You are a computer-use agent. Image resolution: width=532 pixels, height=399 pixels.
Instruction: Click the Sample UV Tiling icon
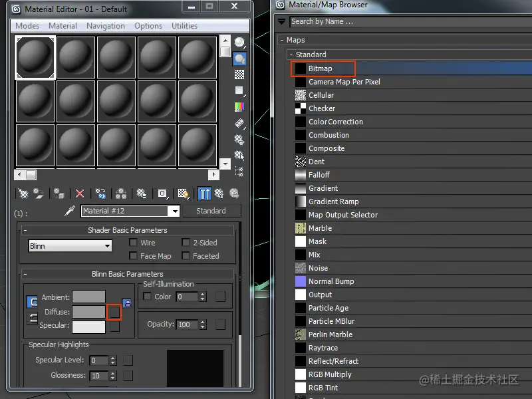(239, 90)
